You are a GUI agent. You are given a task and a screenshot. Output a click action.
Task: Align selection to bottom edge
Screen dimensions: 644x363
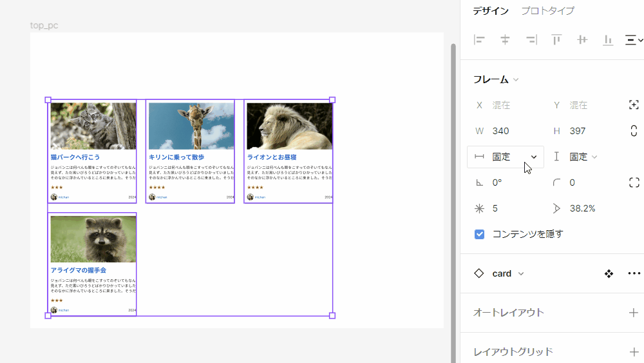click(608, 40)
